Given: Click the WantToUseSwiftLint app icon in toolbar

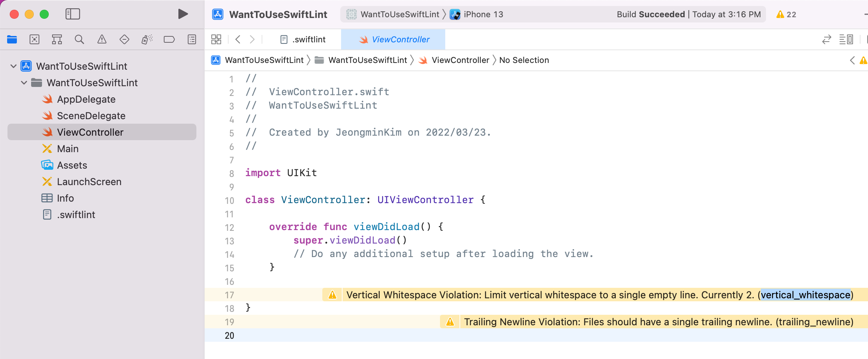Looking at the screenshot, I should pyautogui.click(x=218, y=14).
